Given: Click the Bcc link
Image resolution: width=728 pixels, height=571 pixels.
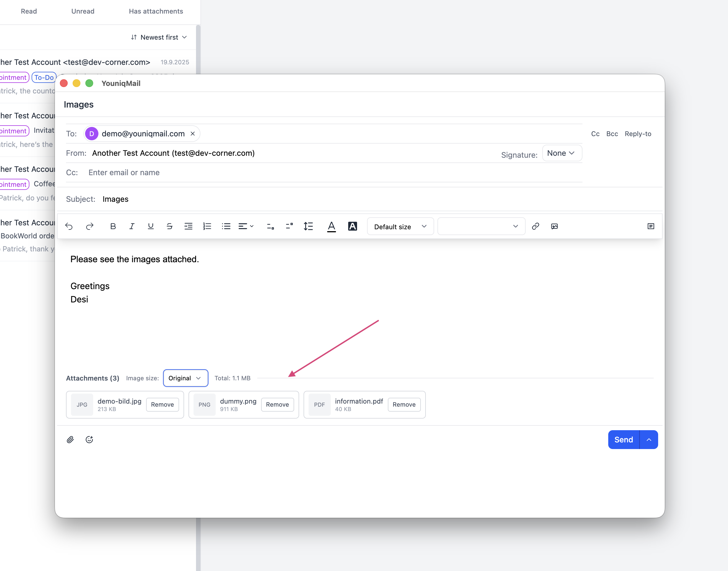Looking at the screenshot, I should [612, 134].
